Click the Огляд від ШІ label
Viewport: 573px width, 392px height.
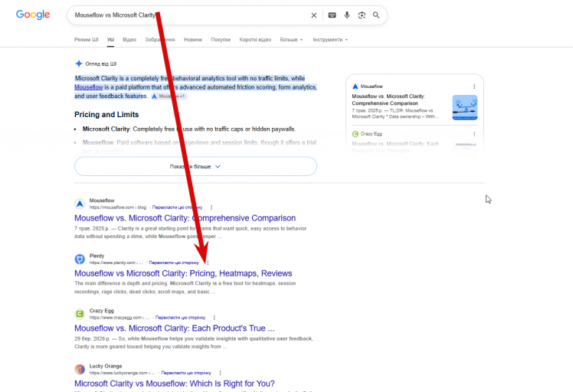pyautogui.click(x=101, y=64)
